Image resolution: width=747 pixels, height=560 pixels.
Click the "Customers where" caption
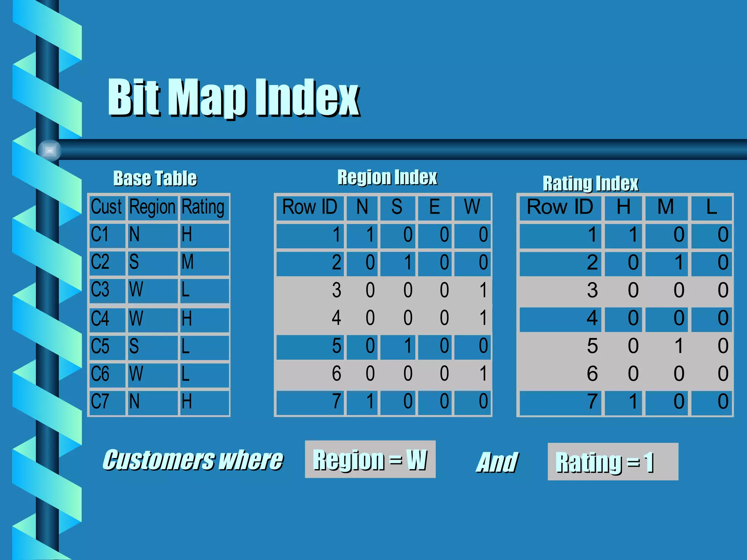(x=193, y=460)
